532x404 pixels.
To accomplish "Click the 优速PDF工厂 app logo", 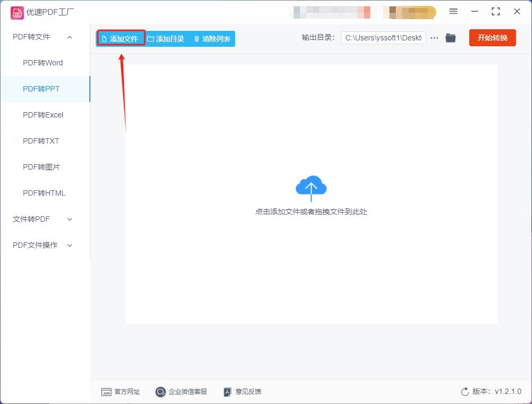I will click(x=18, y=12).
